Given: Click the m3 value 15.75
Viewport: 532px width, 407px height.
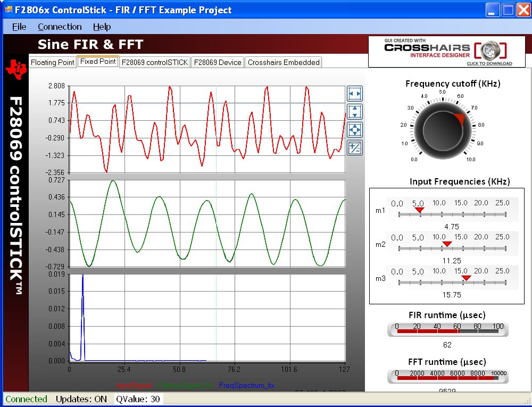Looking at the screenshot, I should [x=452, y=295].
